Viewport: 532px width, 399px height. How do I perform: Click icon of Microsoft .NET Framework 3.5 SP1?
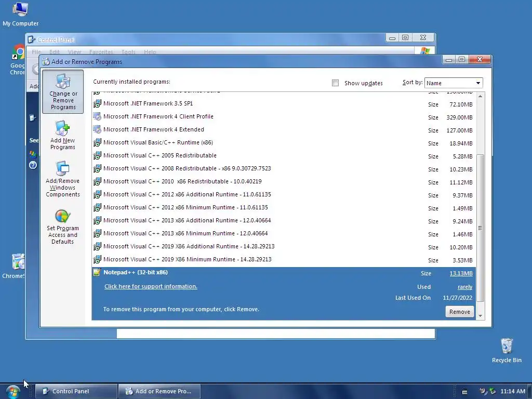(x=97, y=103)
